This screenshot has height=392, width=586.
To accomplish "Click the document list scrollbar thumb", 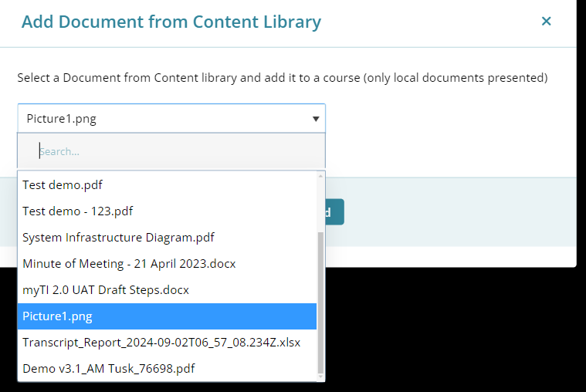I will (321, 301).
